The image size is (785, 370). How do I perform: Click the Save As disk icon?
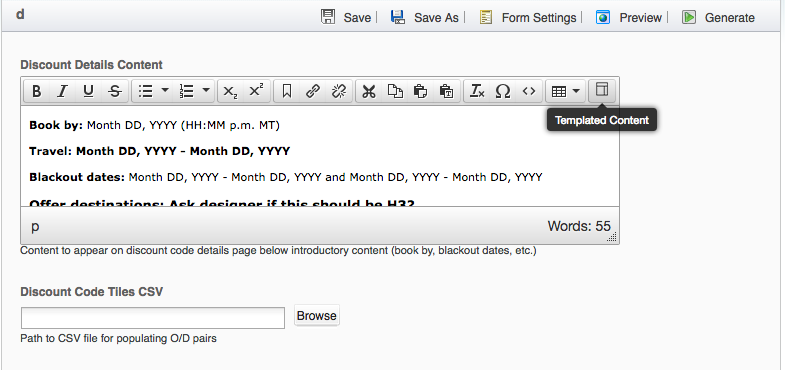pyautogui.click(x=398, y=17)
